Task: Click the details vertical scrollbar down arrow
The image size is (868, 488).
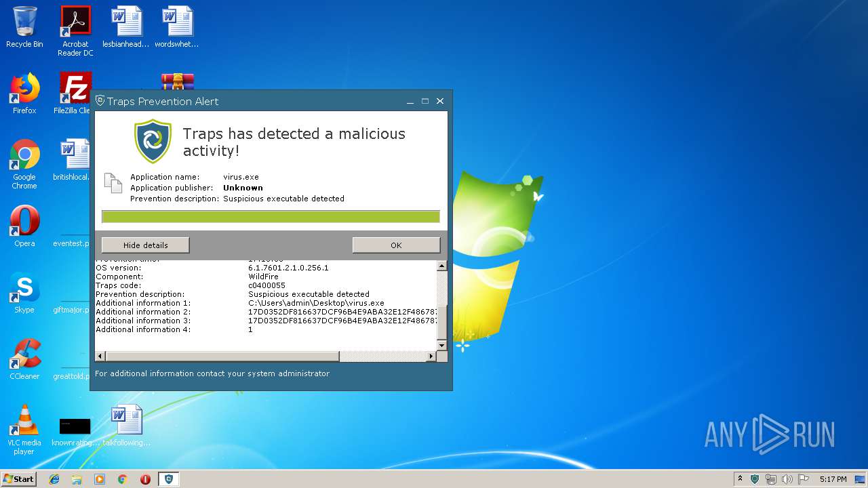Action: [x=442, y=345]
